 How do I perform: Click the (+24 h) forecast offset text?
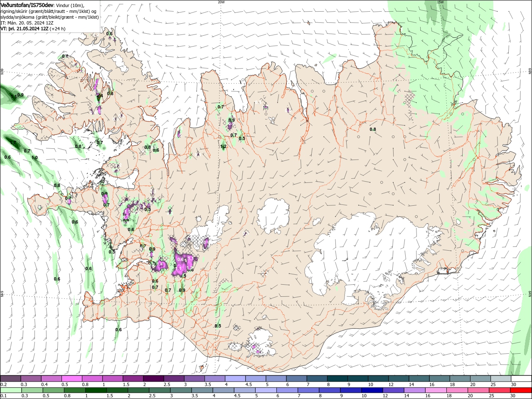(x=58, y=29)
